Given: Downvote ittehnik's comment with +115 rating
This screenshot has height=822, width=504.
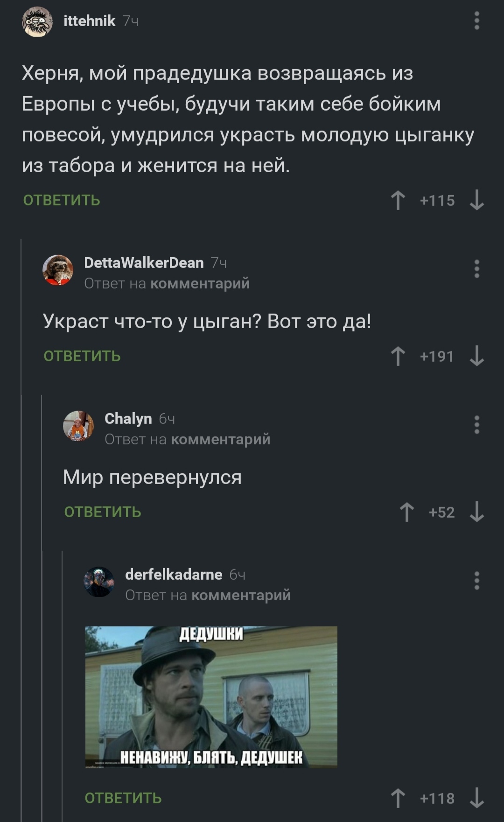Looking at the screenshot, I should tap(476, 200).
